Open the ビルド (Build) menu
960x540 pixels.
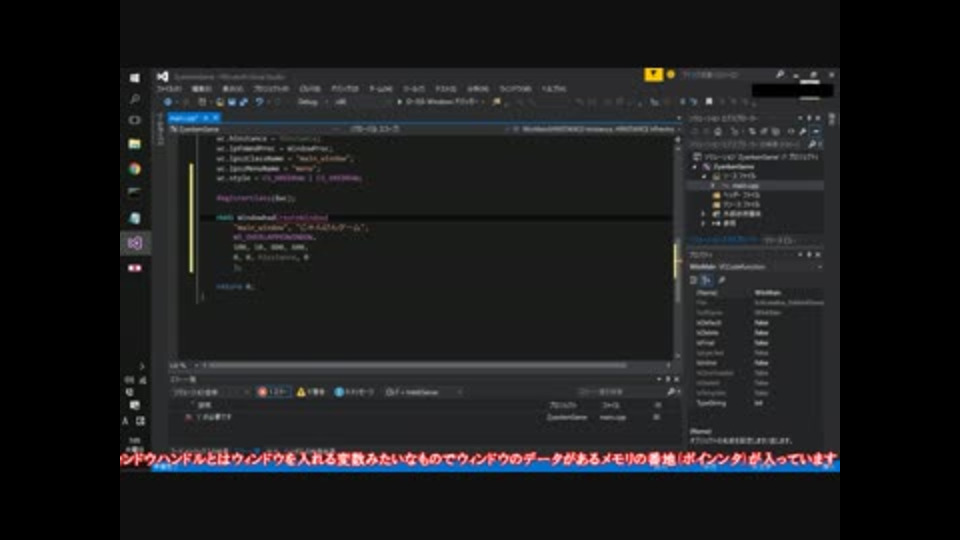pyautogui.click(x=310, y=89)
